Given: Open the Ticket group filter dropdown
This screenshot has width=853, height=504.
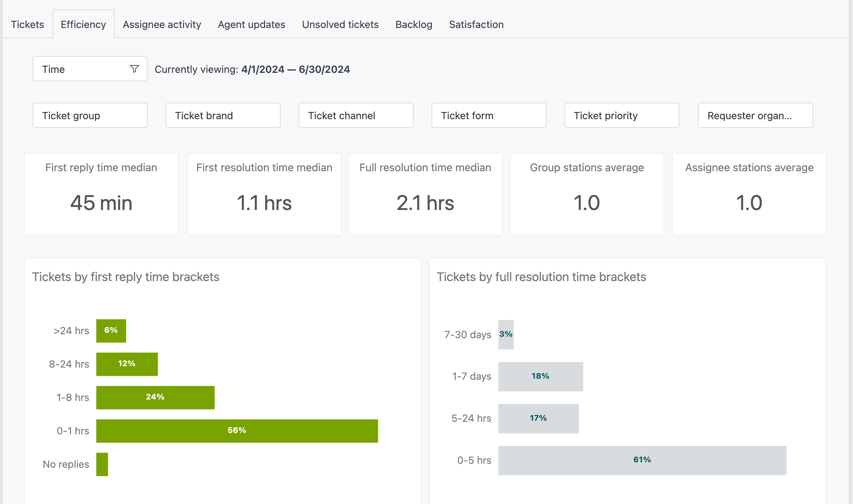Looking at the screenshot, I should 90,115.
